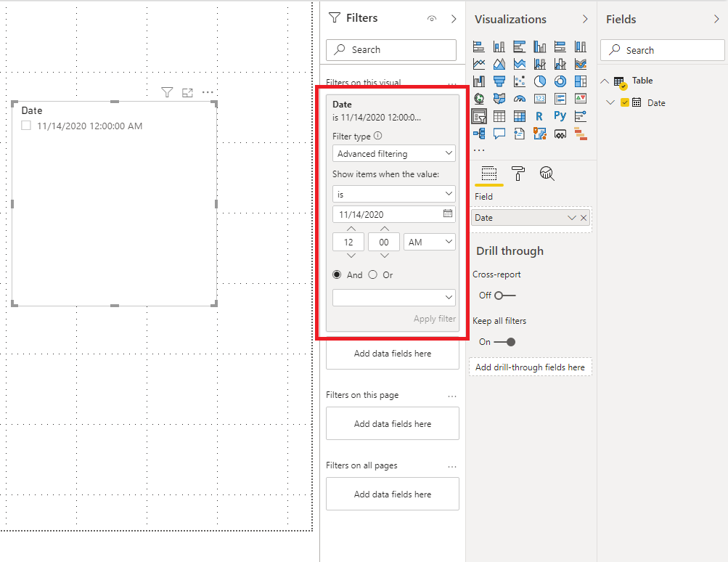The height and width of the screenshot is (562, 728).
Task: Select the Area chart visual
Action: click(499, 64)
